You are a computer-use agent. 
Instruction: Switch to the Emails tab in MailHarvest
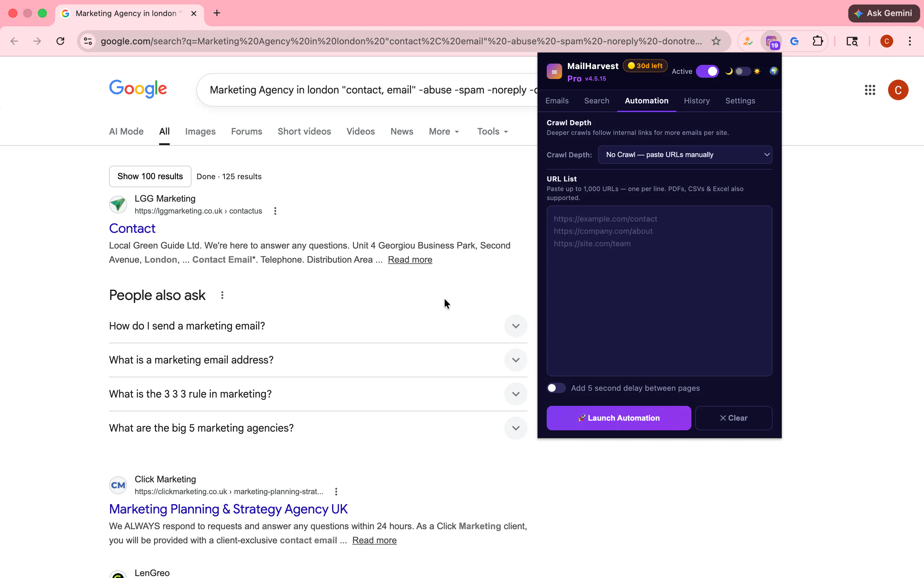557,101
